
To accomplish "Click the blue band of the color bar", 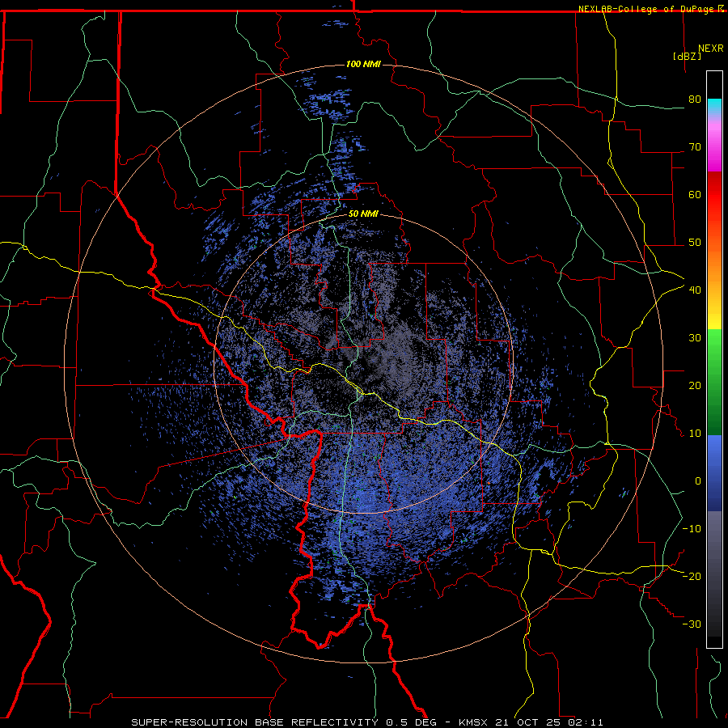I will click(x=714, y=473).
